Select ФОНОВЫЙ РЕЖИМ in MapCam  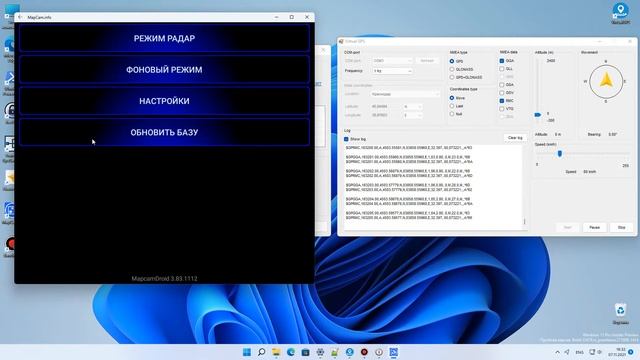(x=164, y=70)
